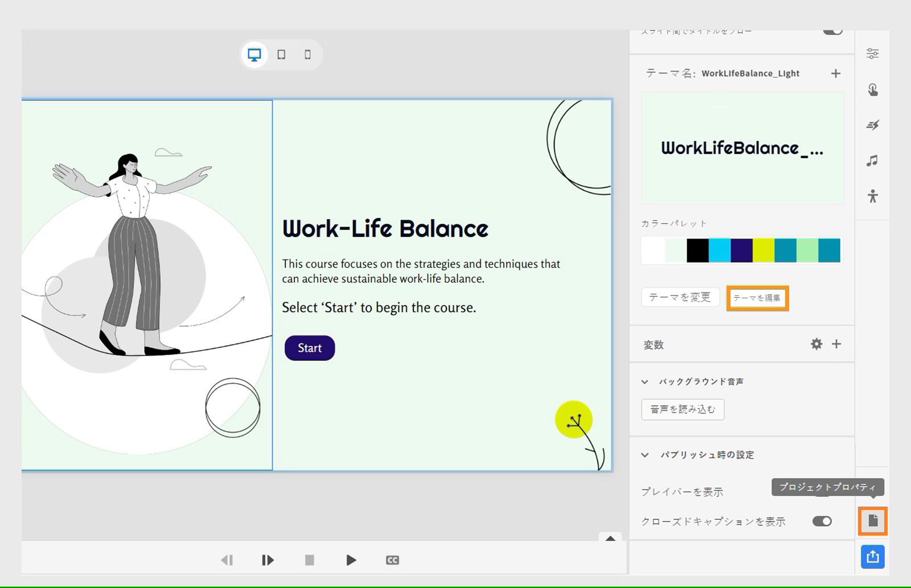Select the Start button on the slide

coord(310,348)
